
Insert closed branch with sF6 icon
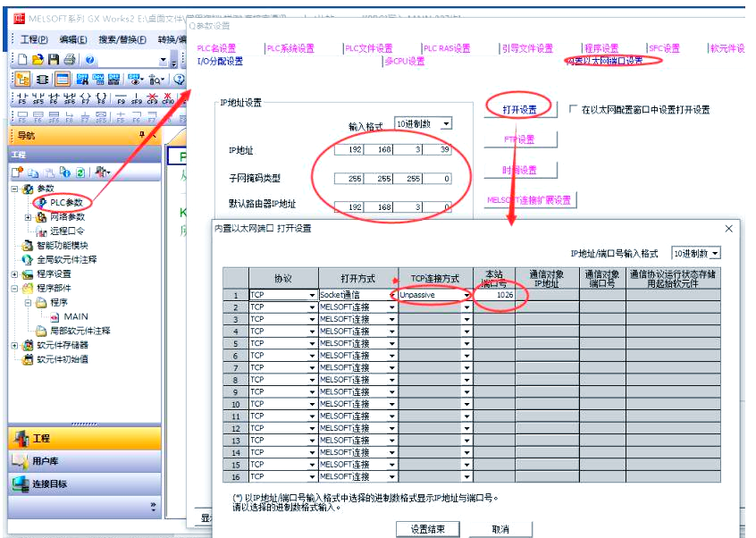[x=70, y=98]
